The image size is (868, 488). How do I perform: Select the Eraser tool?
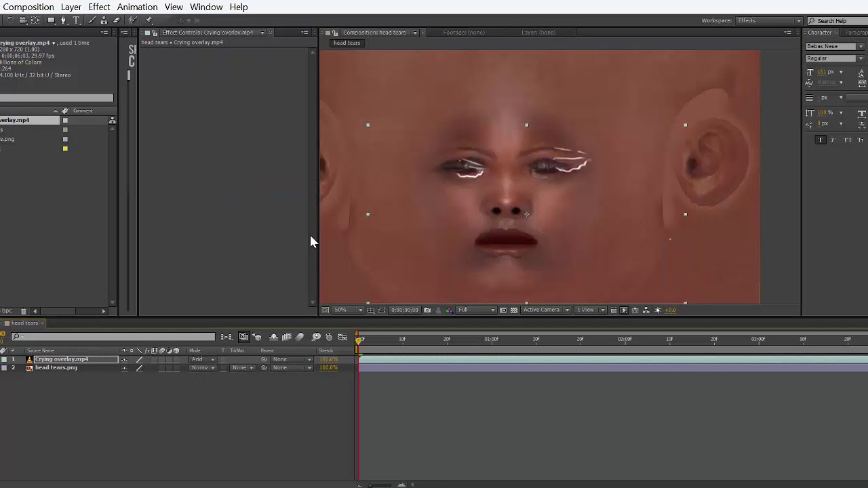[116, 20]
